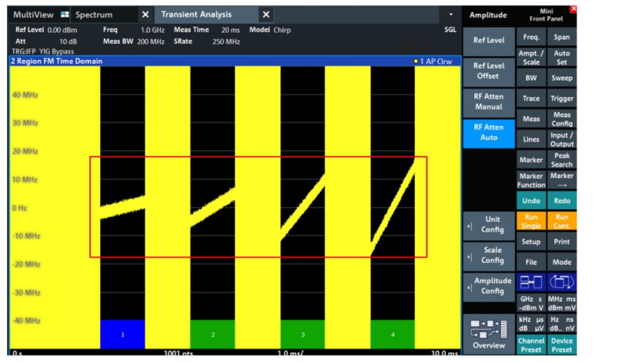Click the 1 AP Clrw trace indicator

(x=433, y=61)
